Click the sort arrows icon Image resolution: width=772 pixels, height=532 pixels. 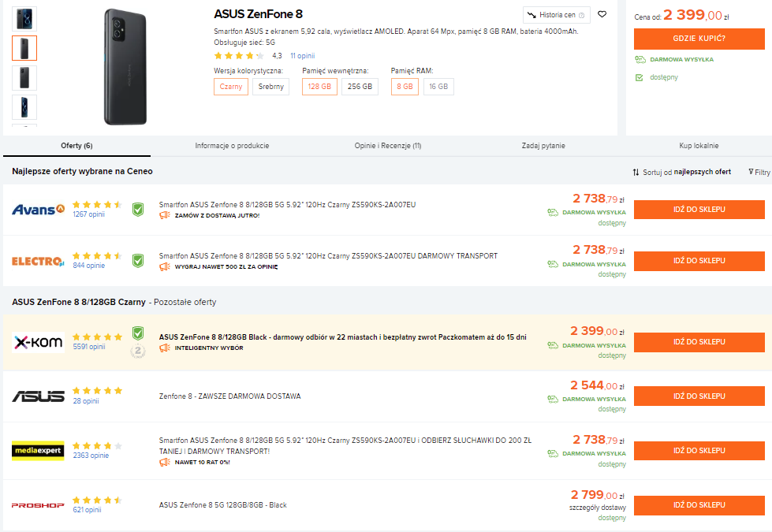point(636,173)
